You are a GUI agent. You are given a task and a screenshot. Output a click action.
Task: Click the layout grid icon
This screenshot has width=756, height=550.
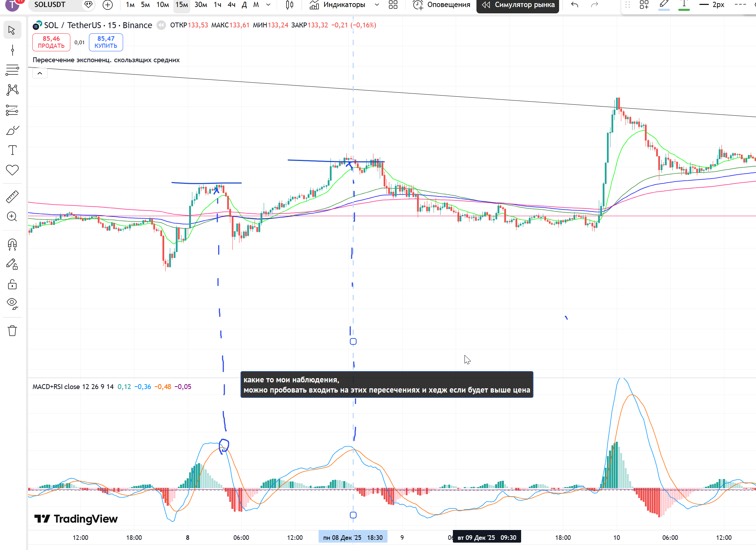pos(393,5)
